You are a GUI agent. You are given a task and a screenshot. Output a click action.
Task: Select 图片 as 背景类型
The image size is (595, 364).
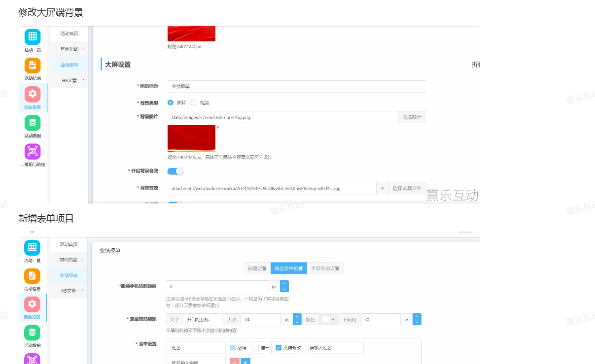[171, 102]
